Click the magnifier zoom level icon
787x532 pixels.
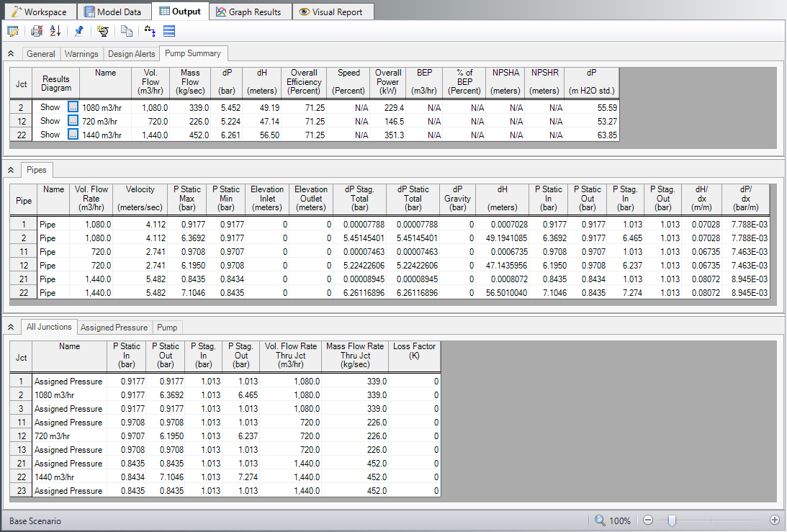coord(601,520)
